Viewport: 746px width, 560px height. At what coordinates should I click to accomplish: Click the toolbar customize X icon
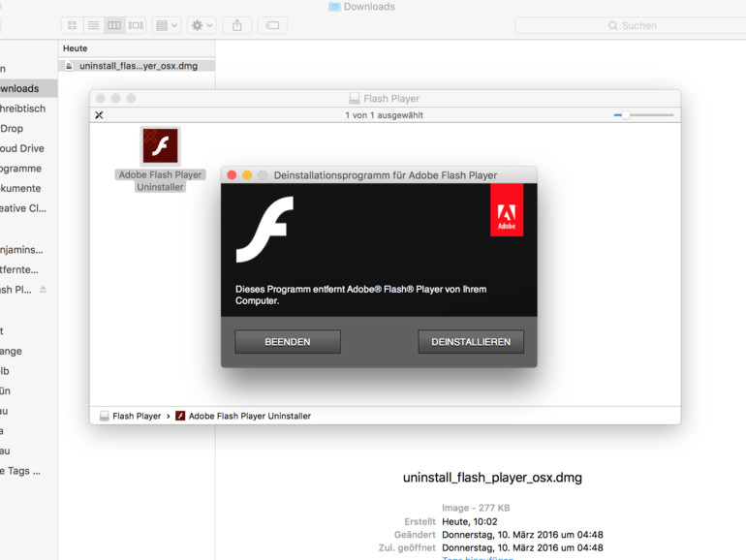99,115
